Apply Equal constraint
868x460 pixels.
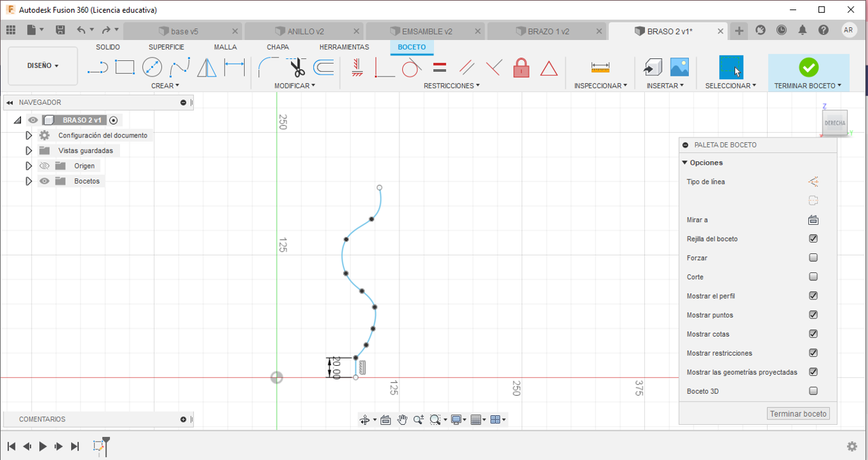point(439,67)
